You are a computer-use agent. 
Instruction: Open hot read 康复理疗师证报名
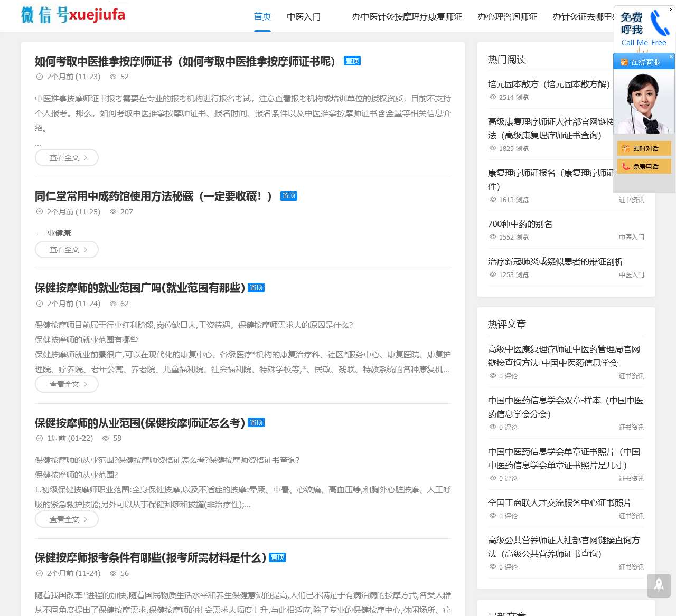coord(551,180)
